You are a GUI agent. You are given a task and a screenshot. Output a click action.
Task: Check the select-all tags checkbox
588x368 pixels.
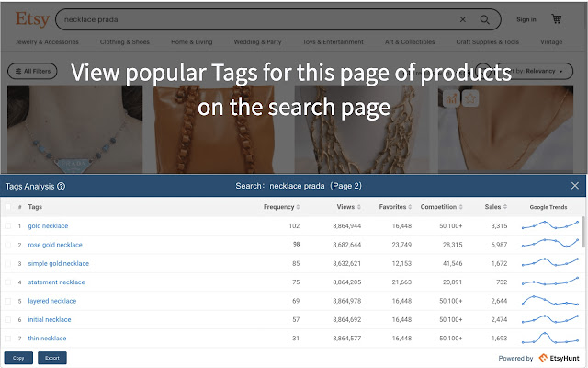(8, 207)
